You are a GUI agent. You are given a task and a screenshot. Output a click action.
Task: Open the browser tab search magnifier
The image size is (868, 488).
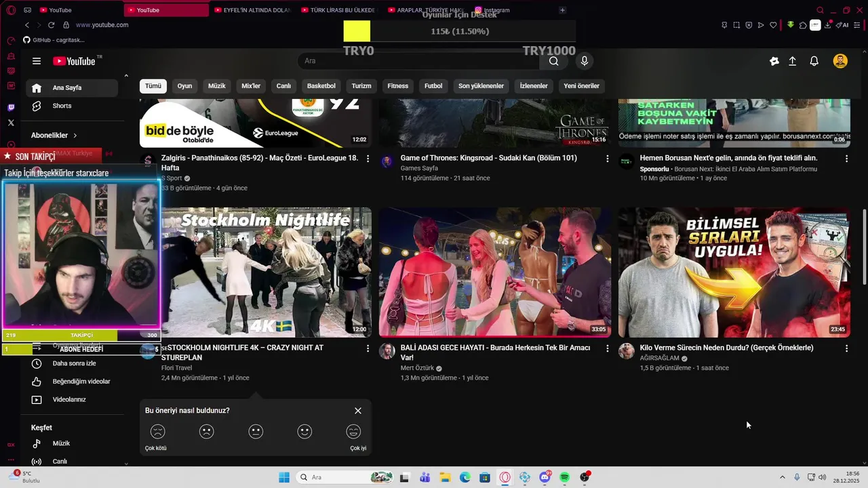point(820,10)
